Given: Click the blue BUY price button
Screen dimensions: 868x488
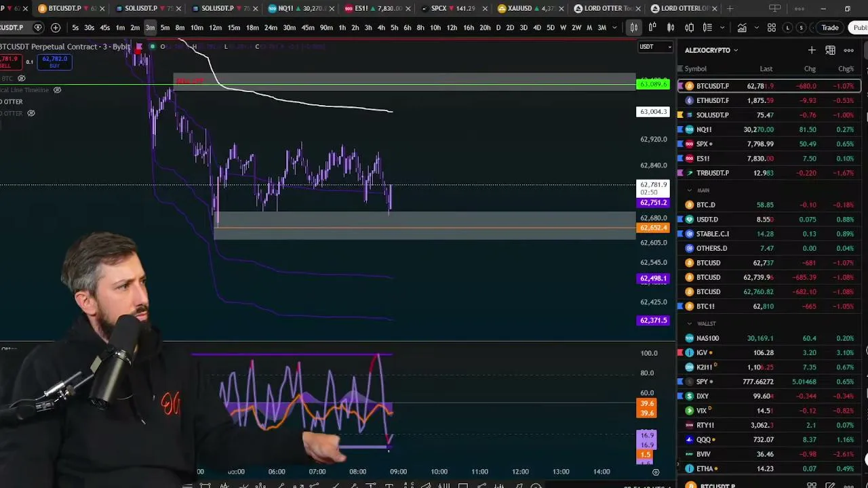Looking at the screenshot, I should tap(54, 62).
